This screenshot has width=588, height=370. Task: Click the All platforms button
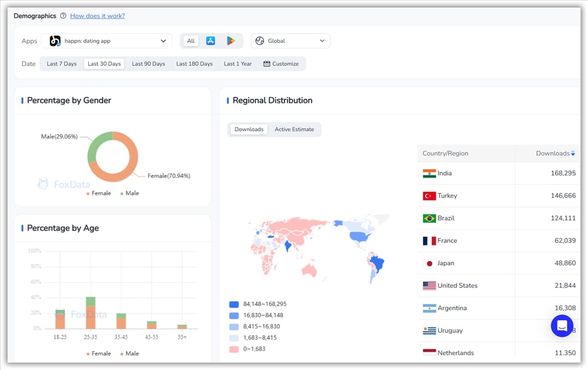(191, 41)
